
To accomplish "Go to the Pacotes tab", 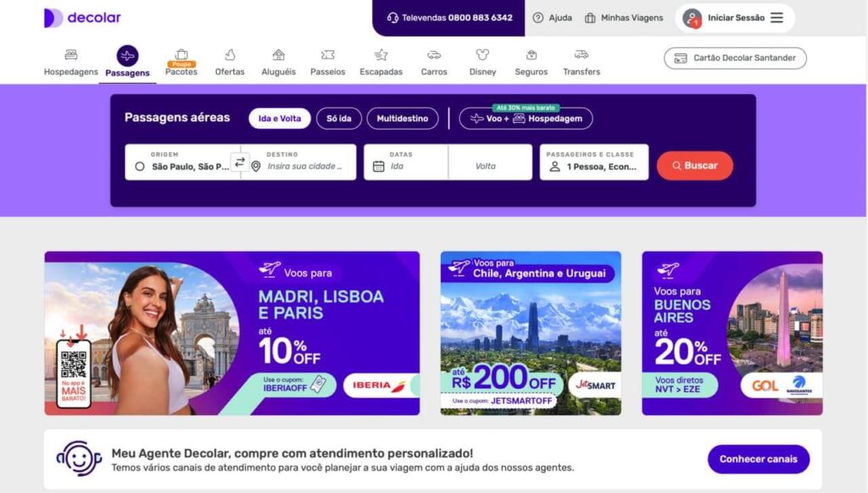I will [x=181, y=62].
